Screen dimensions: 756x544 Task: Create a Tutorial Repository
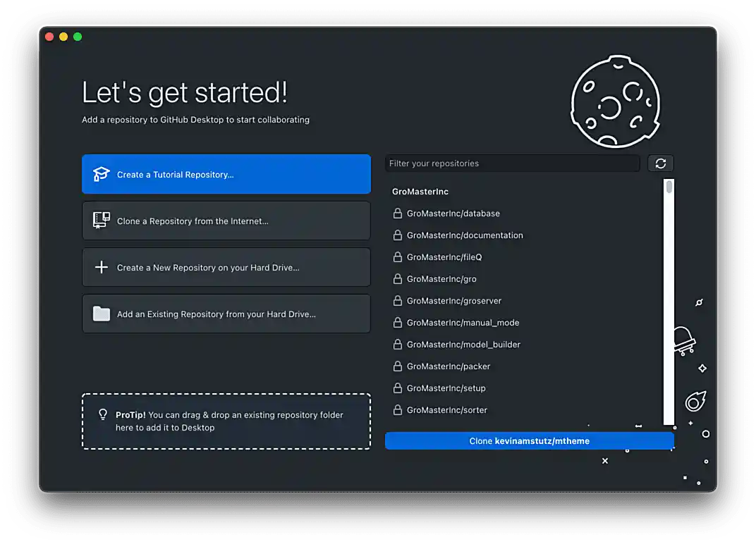pyautogui.click(x=226, y=174)
